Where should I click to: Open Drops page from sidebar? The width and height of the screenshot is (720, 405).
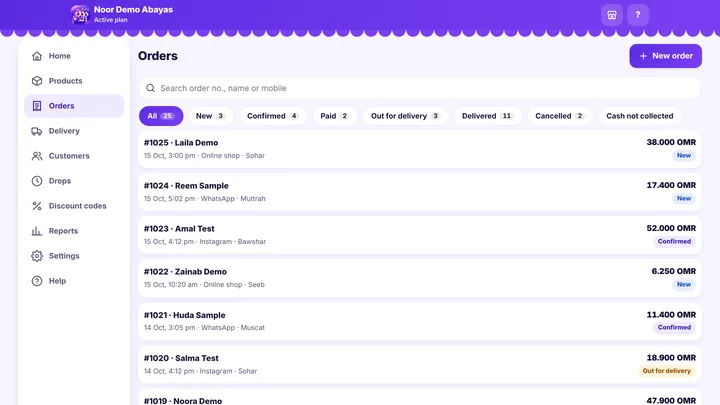[x=74, y=181]
